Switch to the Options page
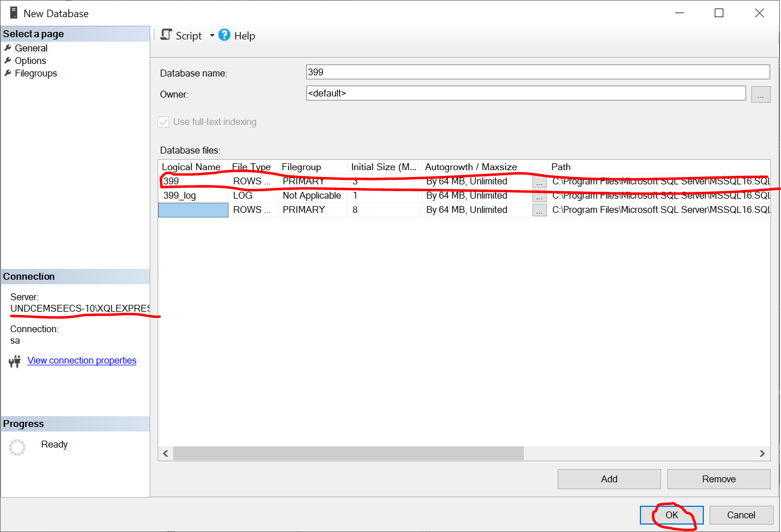 coord(30,61)
